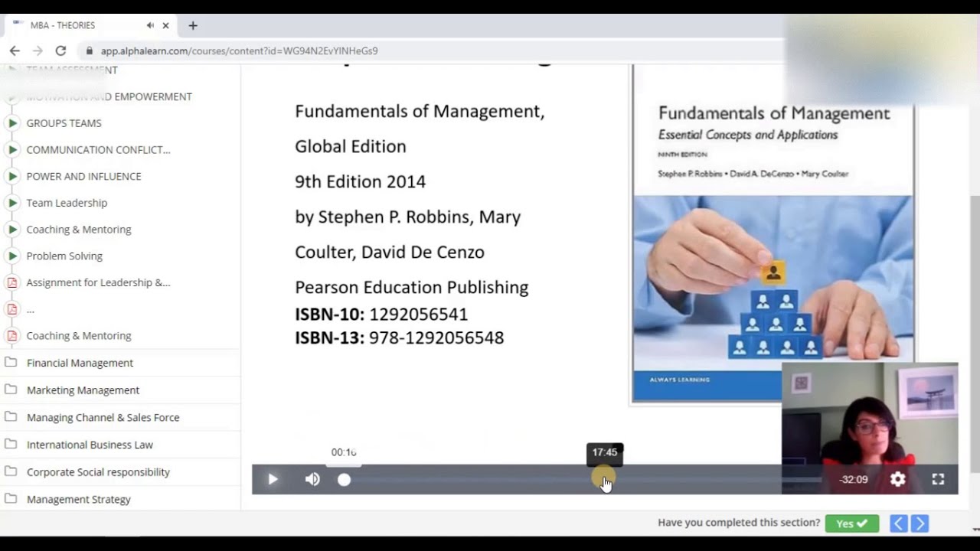Open Coaching & Mentoring PDF document

(79, 335)
